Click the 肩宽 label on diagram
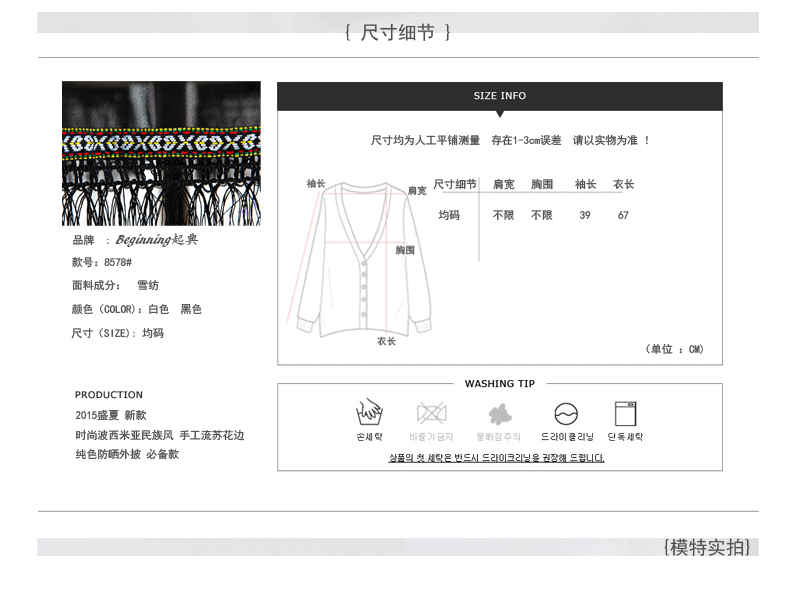 417,190
